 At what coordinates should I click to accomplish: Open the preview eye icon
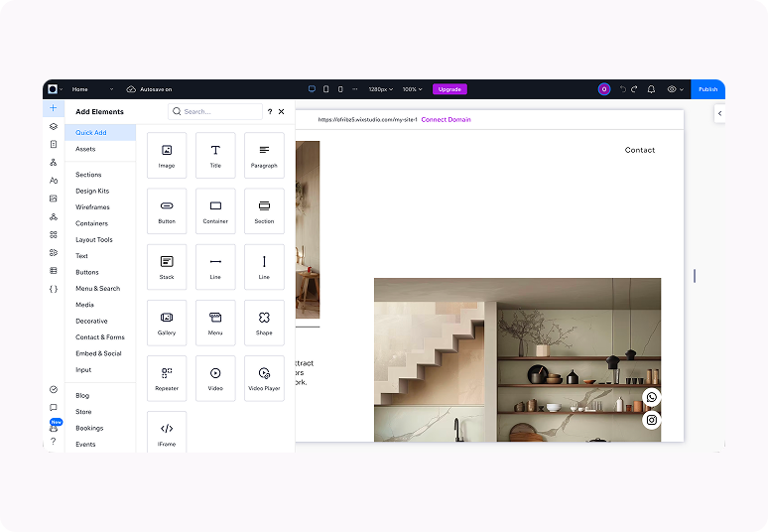672,89
